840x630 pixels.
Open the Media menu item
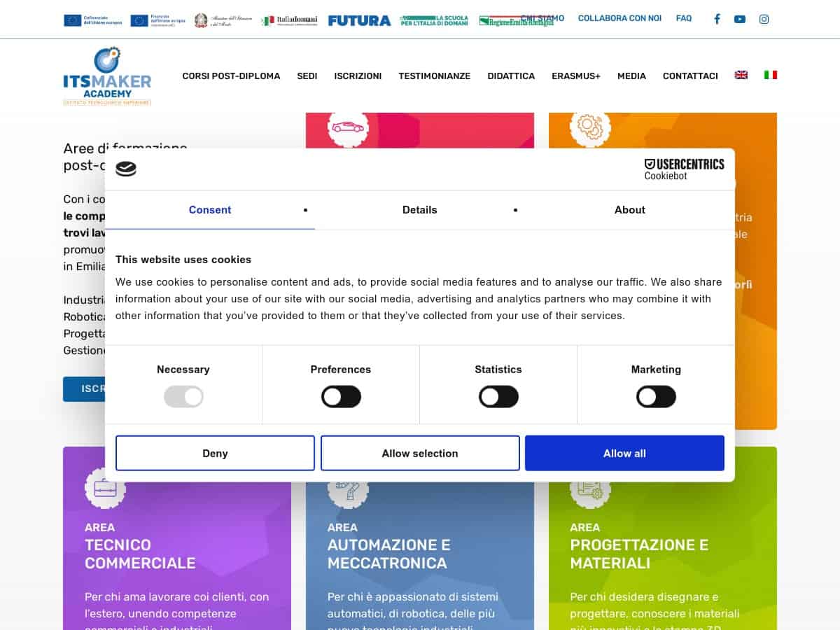point(631,76)
